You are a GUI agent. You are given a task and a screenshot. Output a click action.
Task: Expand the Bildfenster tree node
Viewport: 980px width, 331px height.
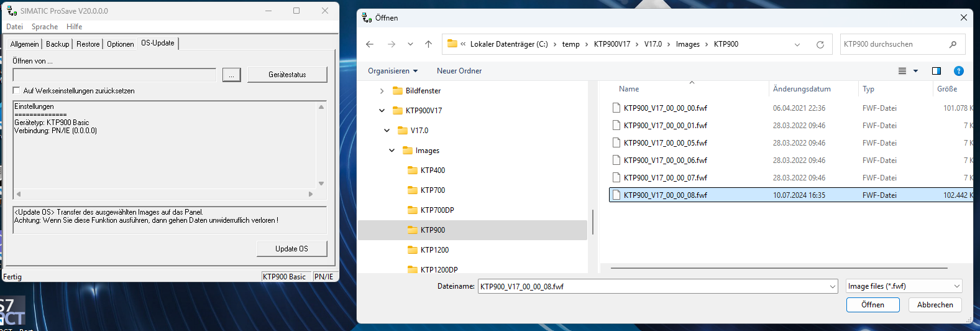tap(382, 91)
